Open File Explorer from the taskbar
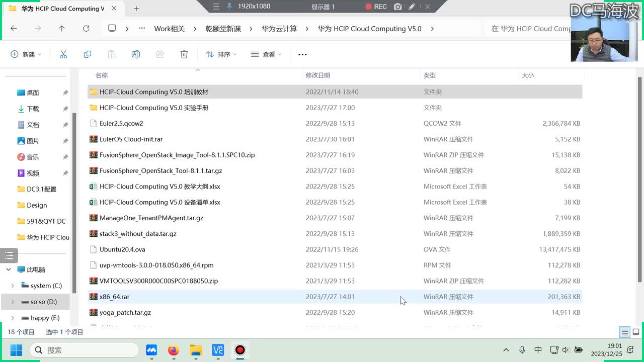This screenshot has height=362, width=644. (x=196, y=350)
